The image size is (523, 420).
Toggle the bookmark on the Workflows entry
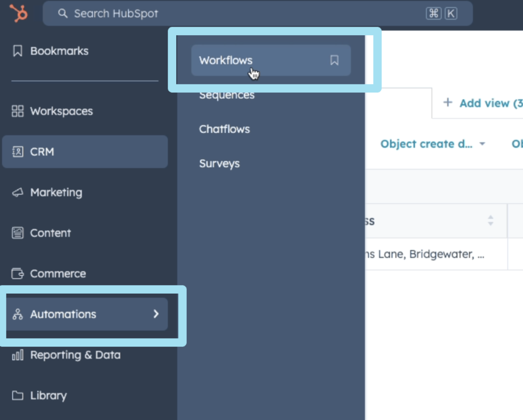click(x=334, y=61)
